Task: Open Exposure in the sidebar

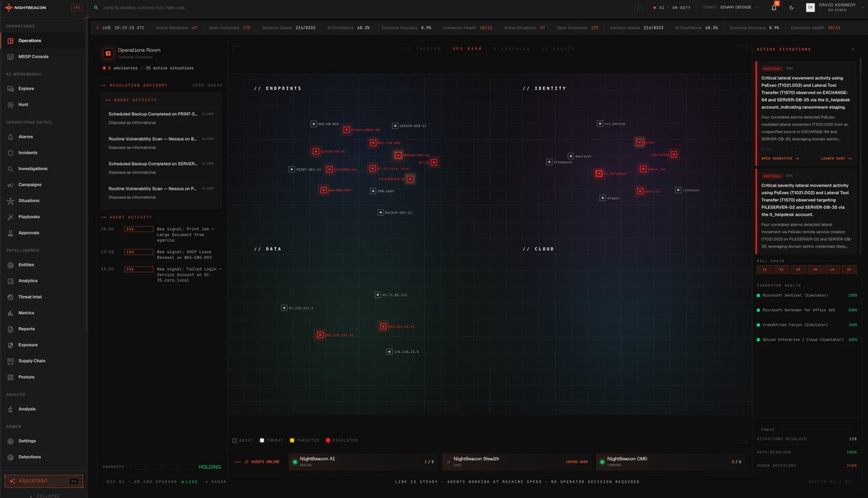Action: tap(43, 345)
